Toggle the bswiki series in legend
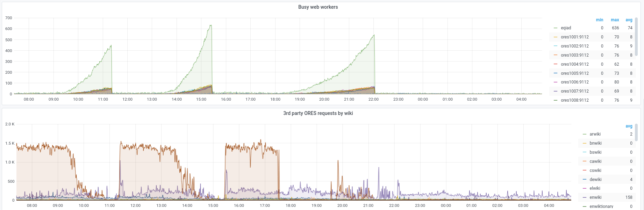Viewport: 644px width, 210px height. click(595, 152)
